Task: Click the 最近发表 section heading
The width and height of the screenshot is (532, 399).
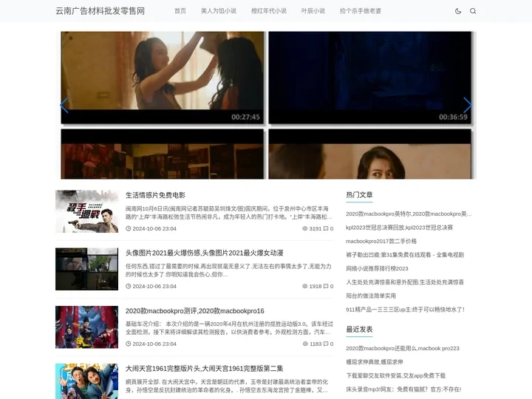Action: tap(359, 330)
